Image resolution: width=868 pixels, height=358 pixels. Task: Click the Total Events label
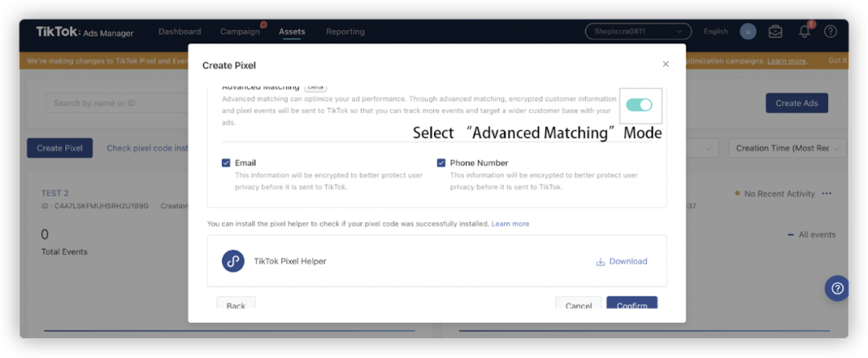click(64, 252)
